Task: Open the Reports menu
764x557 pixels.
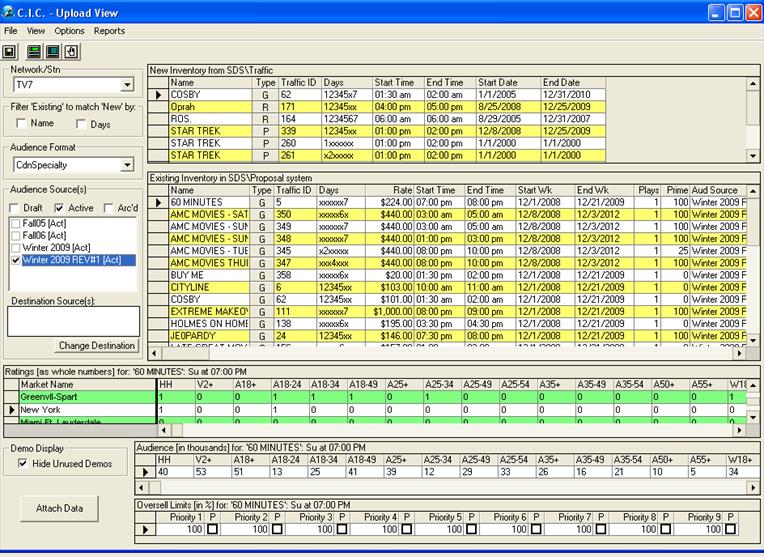Action: pos(109,31)
